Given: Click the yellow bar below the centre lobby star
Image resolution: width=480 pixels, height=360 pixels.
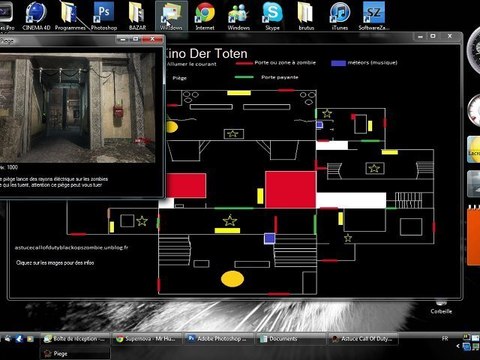Looking at the screenshot, I should click(x=227, y=230).
